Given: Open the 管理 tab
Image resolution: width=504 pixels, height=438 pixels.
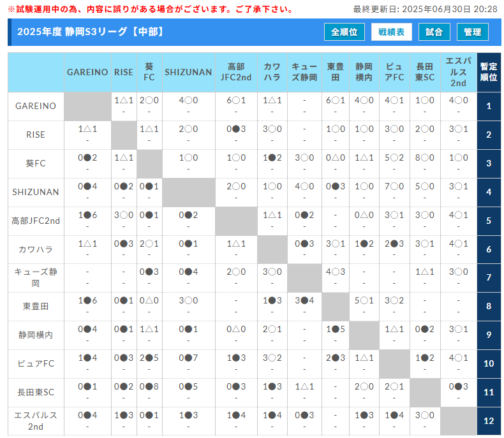Looking at the screenshot, I should click(473, 32).
